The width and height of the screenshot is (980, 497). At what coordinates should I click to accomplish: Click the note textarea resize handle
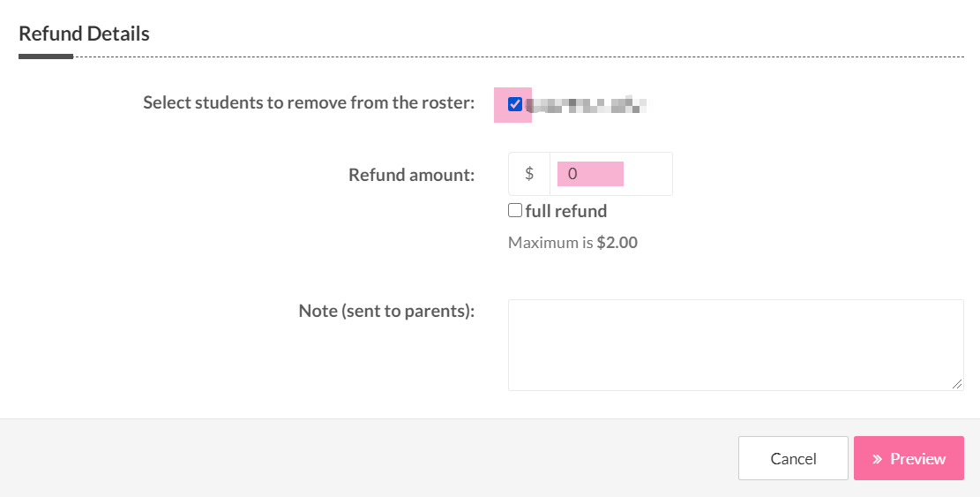point(958,384)
